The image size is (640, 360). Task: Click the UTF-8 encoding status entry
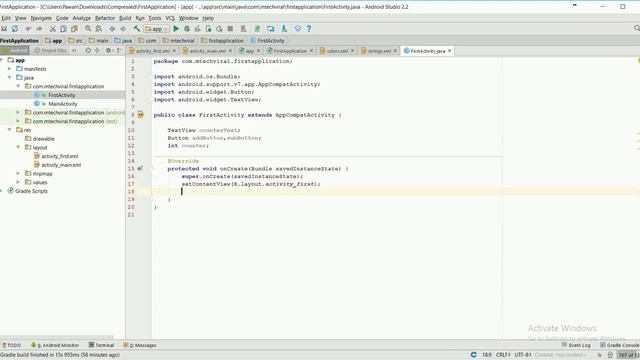pyautogui.click(x=522, y=355)
